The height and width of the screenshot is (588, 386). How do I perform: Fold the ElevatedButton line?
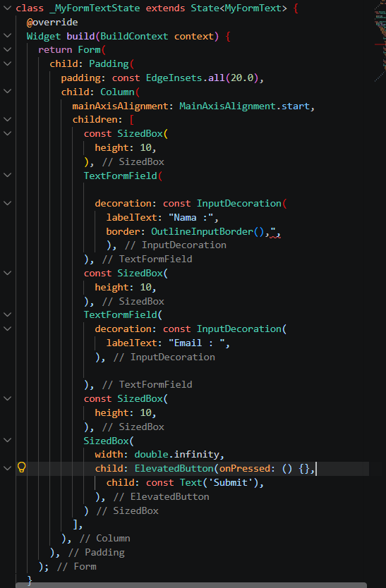7,468
